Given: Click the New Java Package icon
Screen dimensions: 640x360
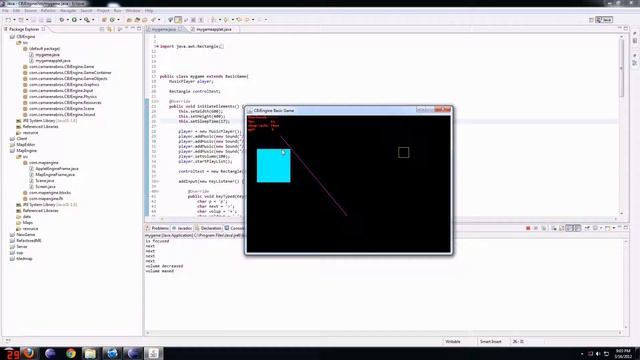Looking at the screenshot, I should tap(104, 20).
